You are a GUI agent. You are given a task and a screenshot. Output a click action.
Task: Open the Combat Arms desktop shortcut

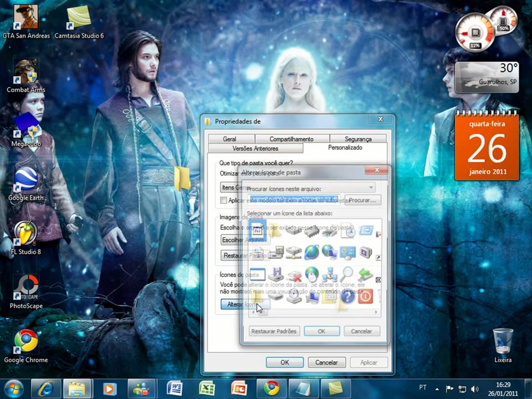tap(26, 76)
